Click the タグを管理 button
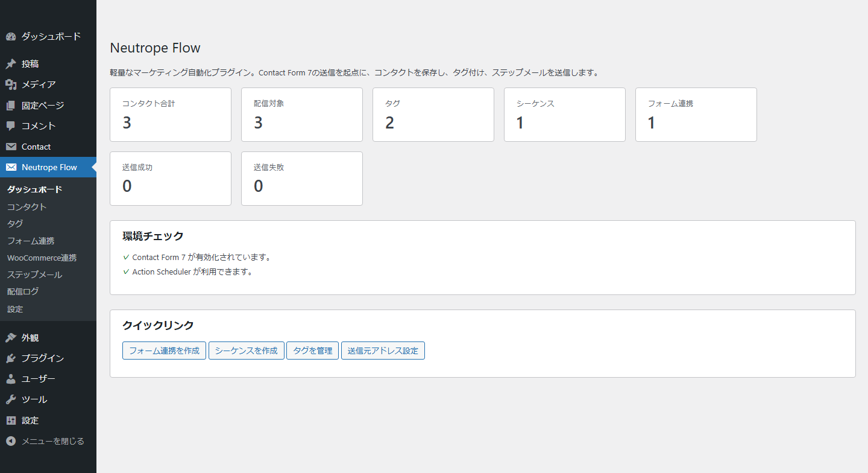This screenshot has width=868, height=473. pos(313,351)
